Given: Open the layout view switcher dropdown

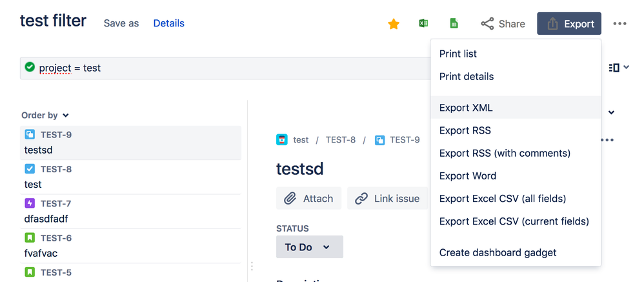Looking at the screenshot, I should click(619, 67).
